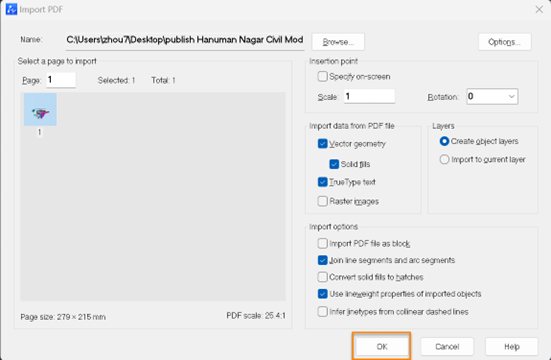This screenshot has height=360, width=551.
Task: Disable TrueType text import
Action: pyautogui.click(x=322, y=182)
